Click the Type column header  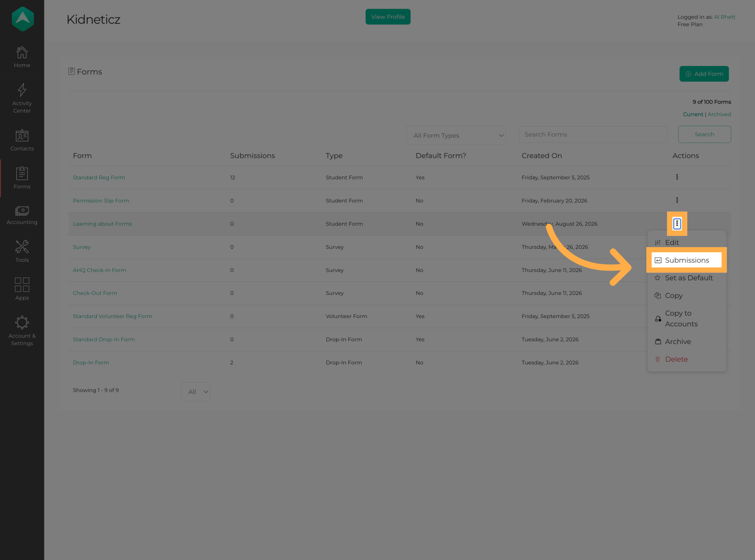coord(334,156)
